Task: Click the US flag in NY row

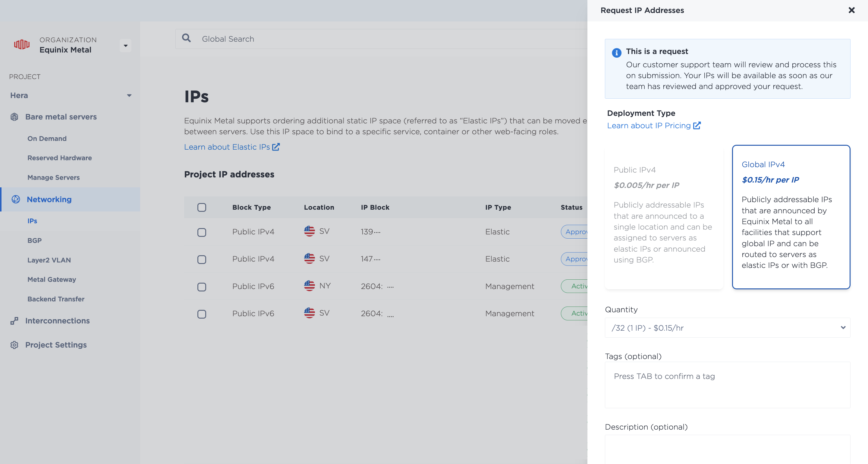Action: (309, 286)
